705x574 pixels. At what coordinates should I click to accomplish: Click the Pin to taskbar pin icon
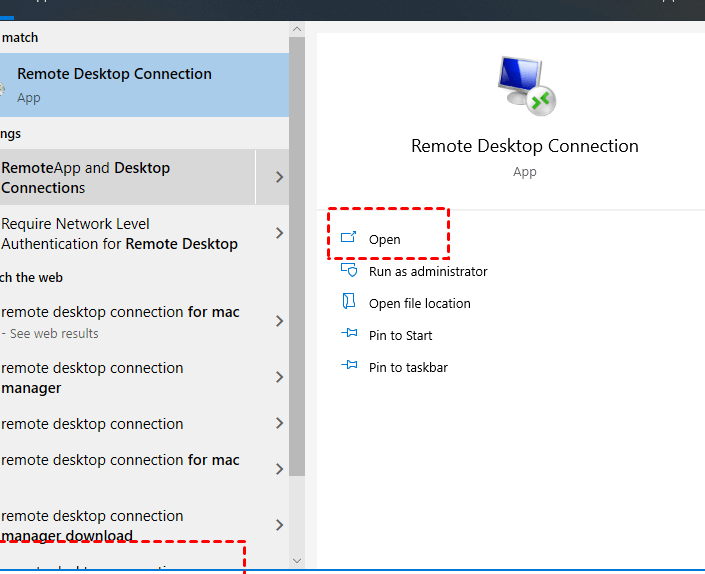pyautogui.click(x=349, y=367)
